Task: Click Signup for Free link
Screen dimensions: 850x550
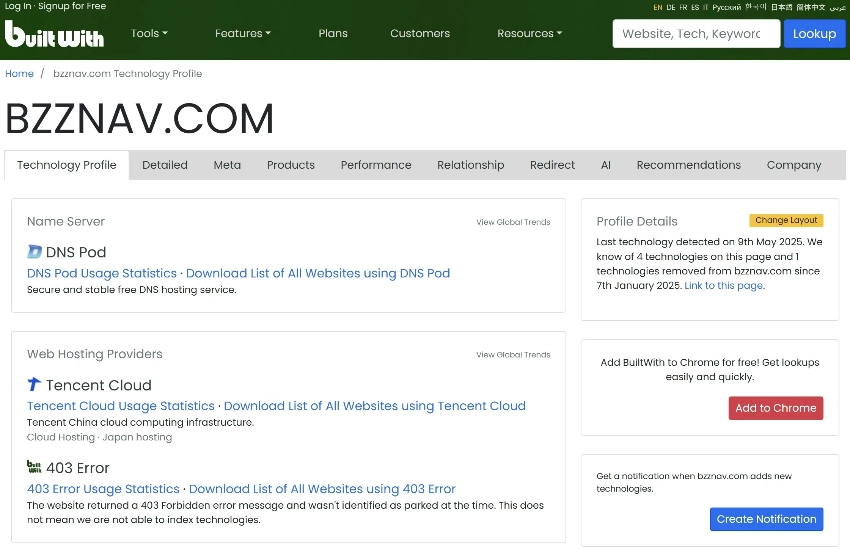Action: pos(72,6)
